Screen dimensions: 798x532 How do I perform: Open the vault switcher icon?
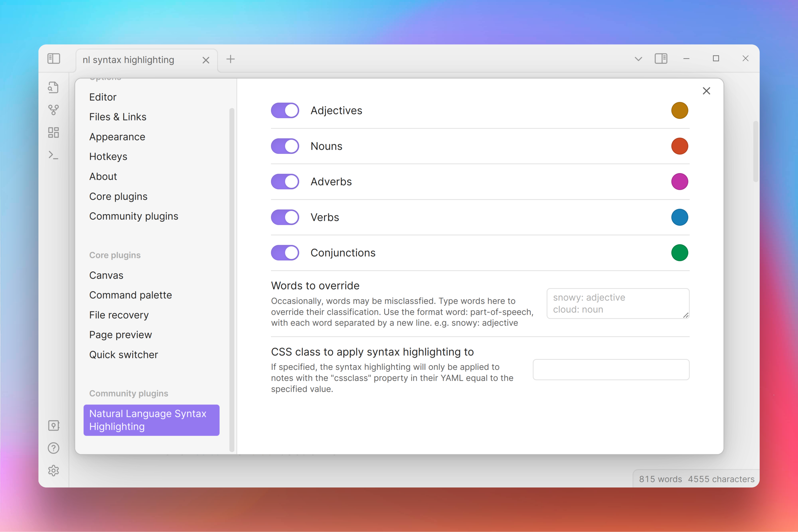pos(53,425)
